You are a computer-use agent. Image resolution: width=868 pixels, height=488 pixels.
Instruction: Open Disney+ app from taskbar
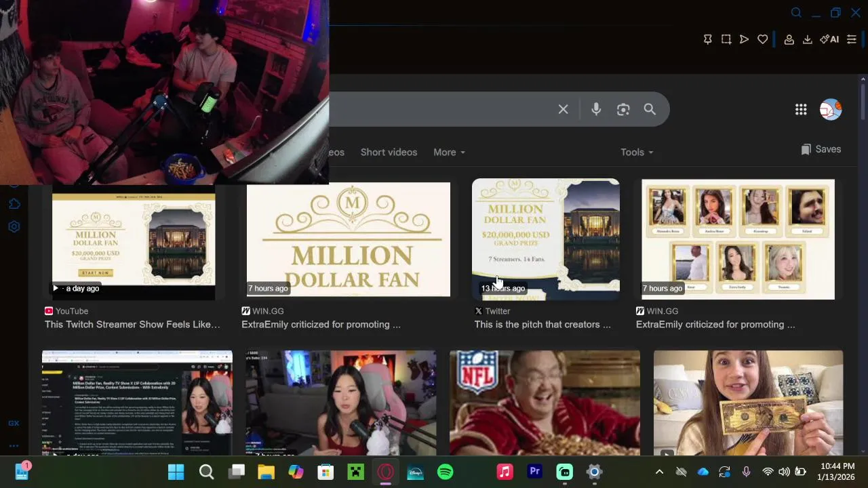tap(415, 472)
